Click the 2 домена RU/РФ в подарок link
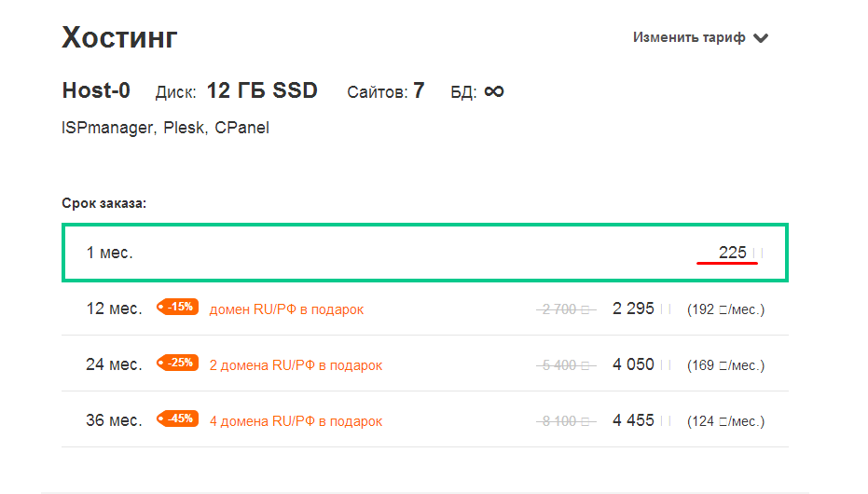 (x=296, y=365)
